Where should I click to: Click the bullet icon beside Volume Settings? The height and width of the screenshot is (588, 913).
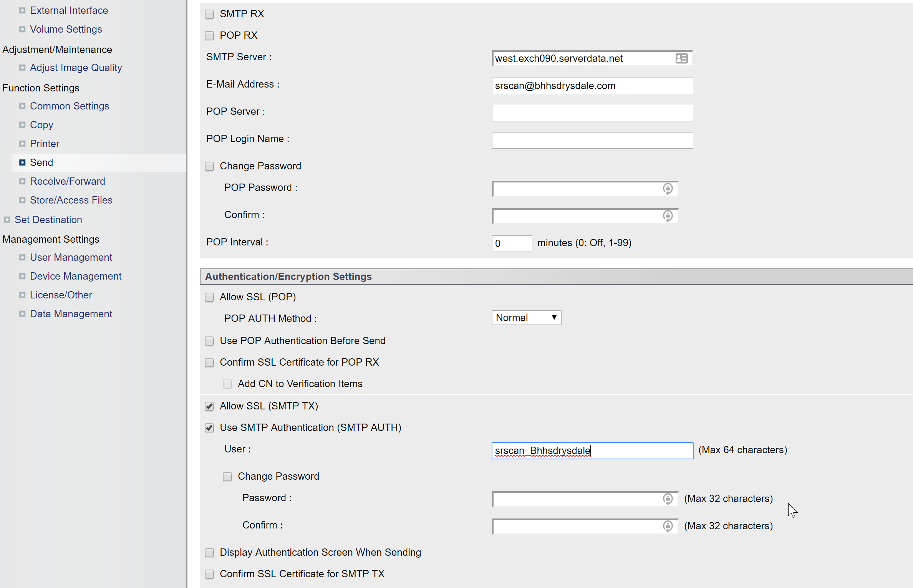[x=22, y=29]
